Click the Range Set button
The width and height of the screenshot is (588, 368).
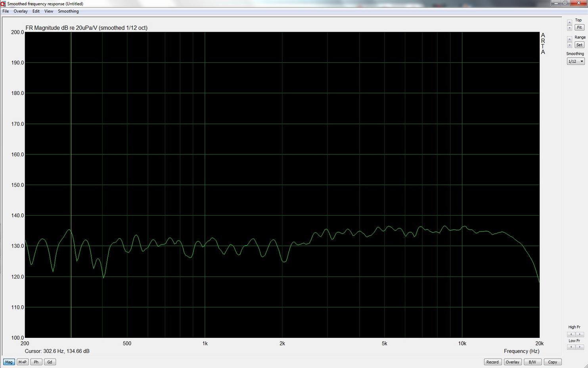pyautogui.click(x=579, y=45)
